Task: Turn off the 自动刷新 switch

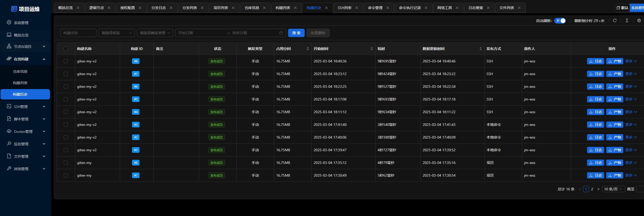Action: click(x=560, y=21)
